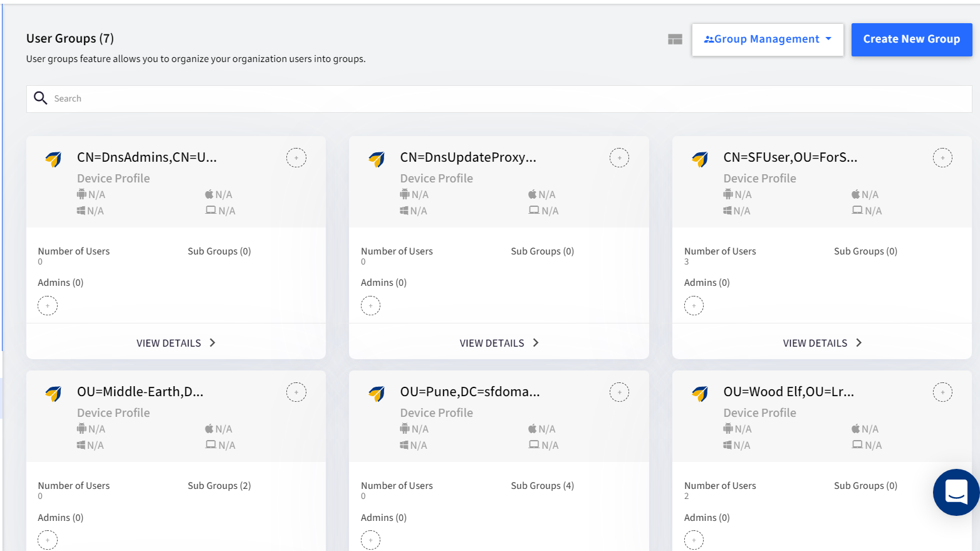This screenshot has height=551, width=980.
Task: Click Admins (0) label on OU=Wood Elf card
Action: point(707,518)
